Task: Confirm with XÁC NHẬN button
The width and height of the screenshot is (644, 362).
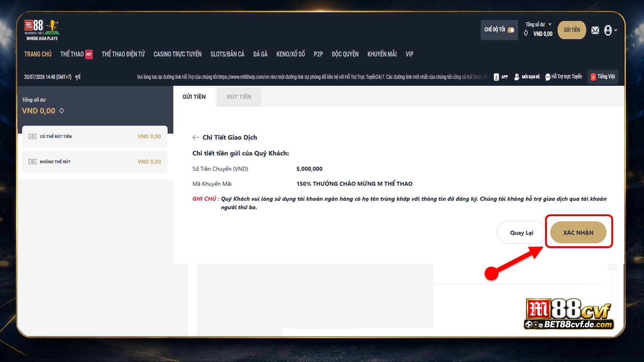Action: (x=578, y=232)
